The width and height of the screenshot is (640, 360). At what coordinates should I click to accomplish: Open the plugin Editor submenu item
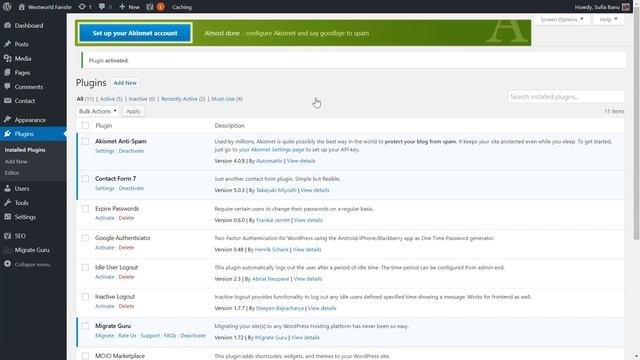click(x=12, y=173)
